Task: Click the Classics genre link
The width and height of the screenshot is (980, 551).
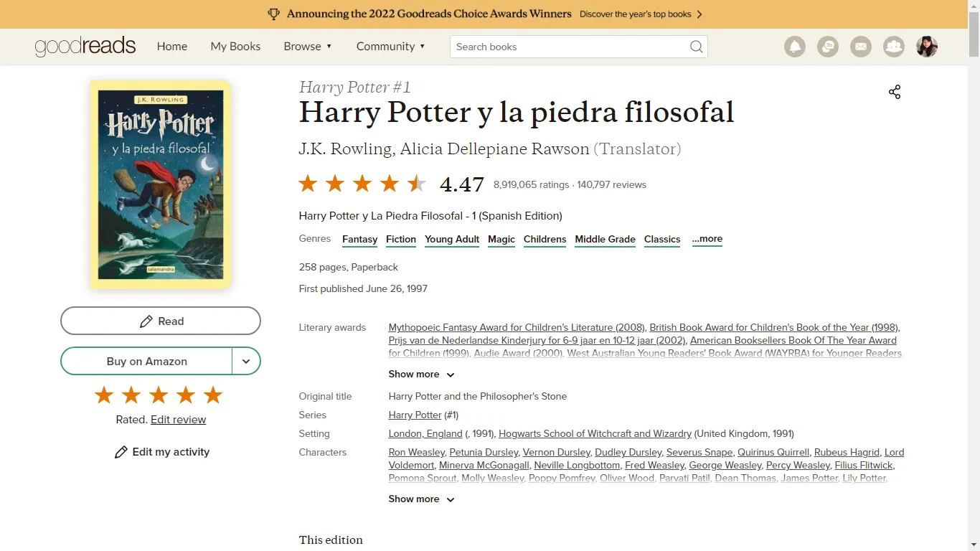Action: click(662, 239)
